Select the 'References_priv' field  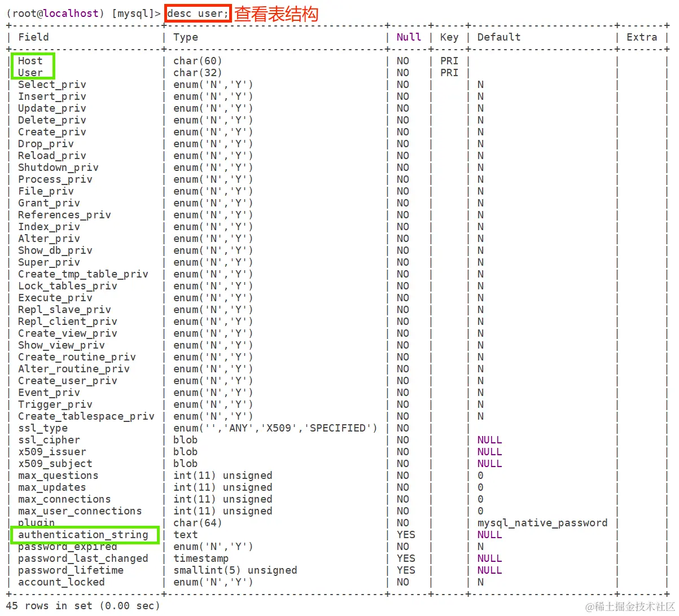[64, 215]
